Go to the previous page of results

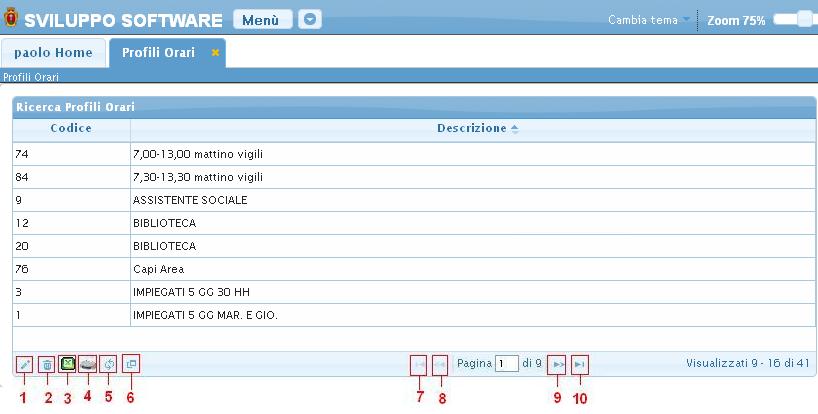440,365
